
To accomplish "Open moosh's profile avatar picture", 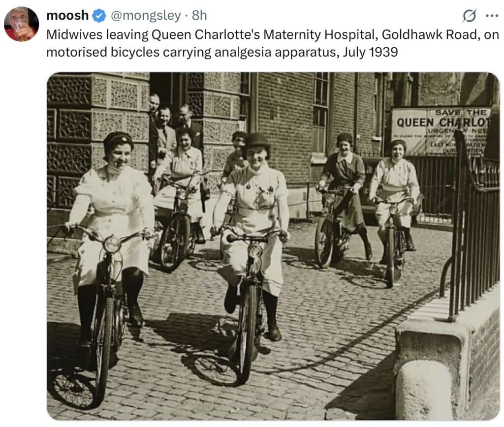I will point(21,24).
